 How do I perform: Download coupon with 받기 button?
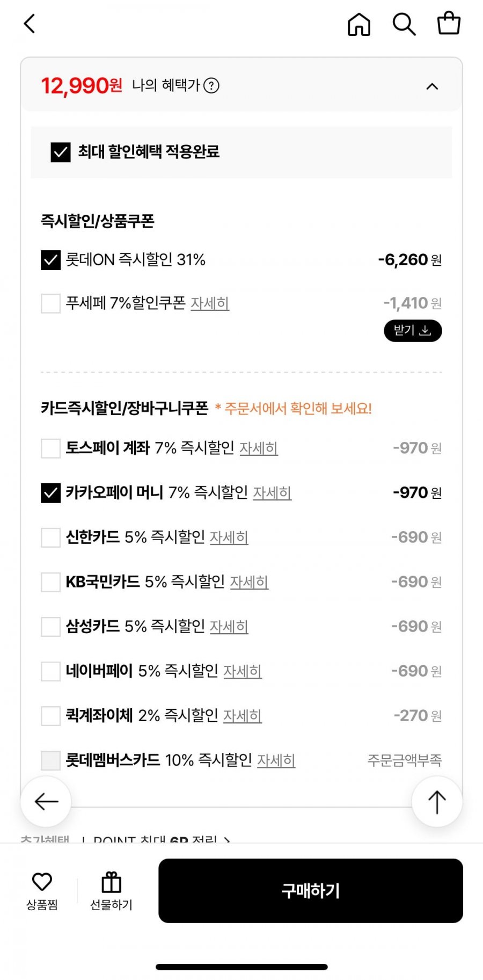[x=413, y=330]
